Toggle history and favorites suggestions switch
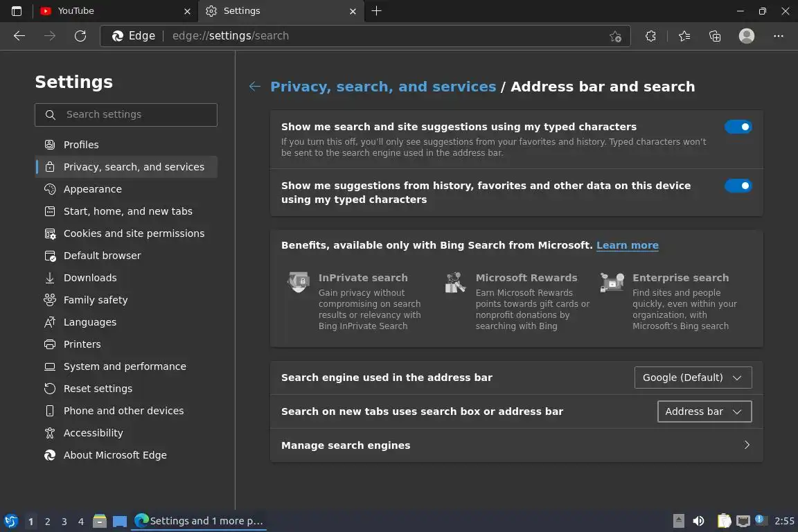798x532 pixels. 738,186
